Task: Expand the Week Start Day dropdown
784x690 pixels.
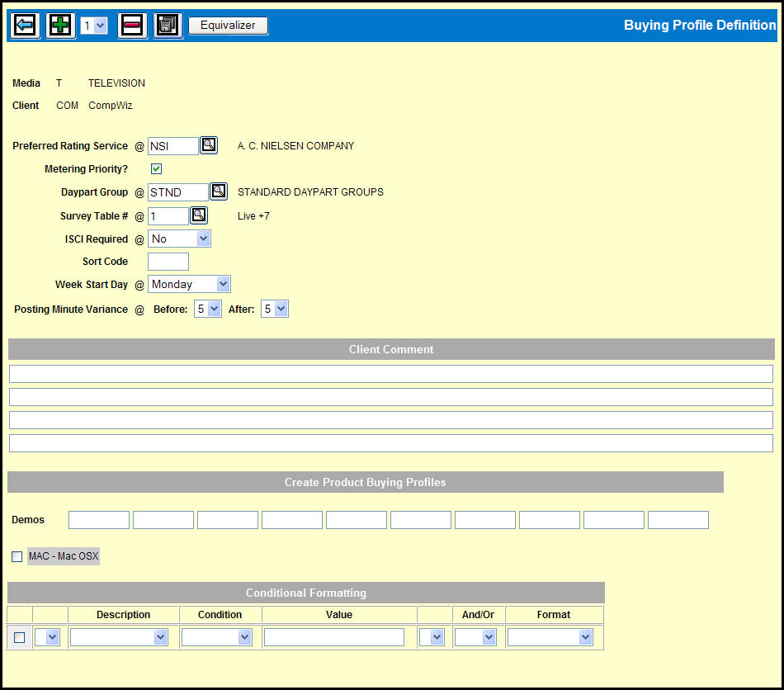Action: coord(189,285)
